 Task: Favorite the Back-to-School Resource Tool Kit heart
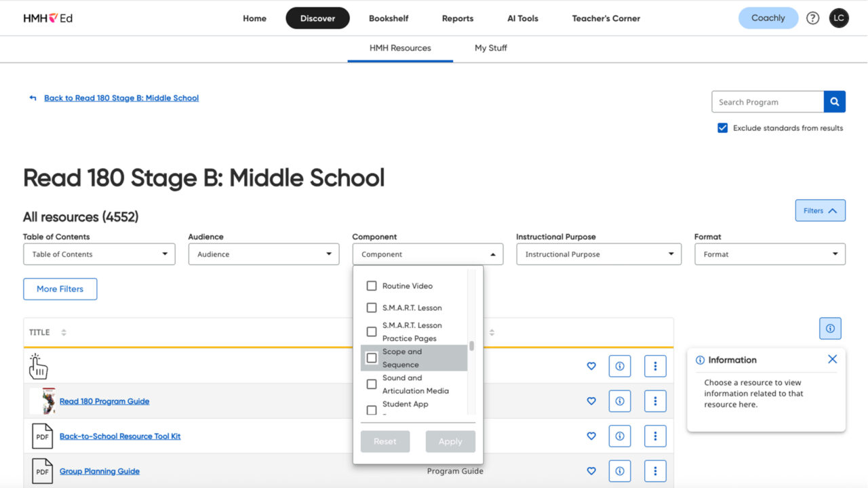[591, 436]
